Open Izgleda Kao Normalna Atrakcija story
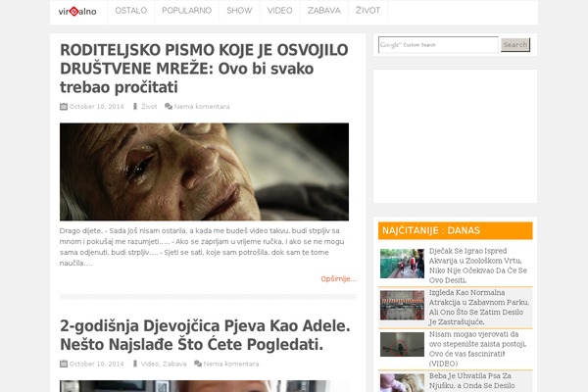This screenshot has width=588, height=392. [479, 307]
